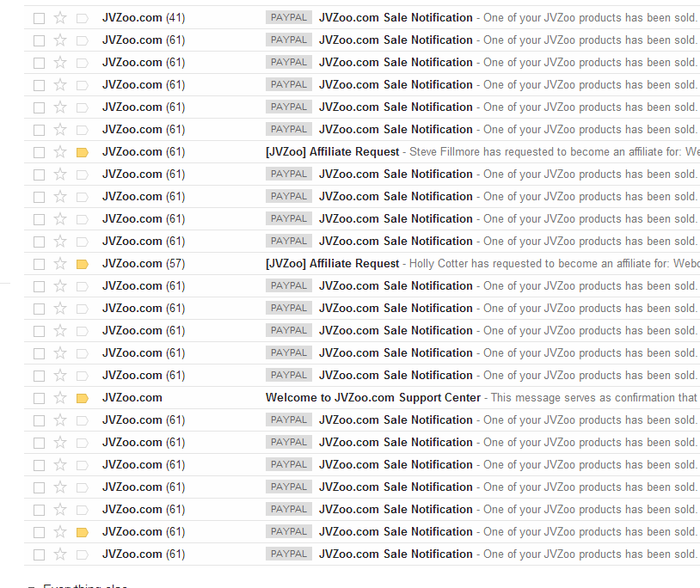The image size is (700, 588).
Task: Toggle importance marker on Holly Cotter email
Action: point(83,264)
